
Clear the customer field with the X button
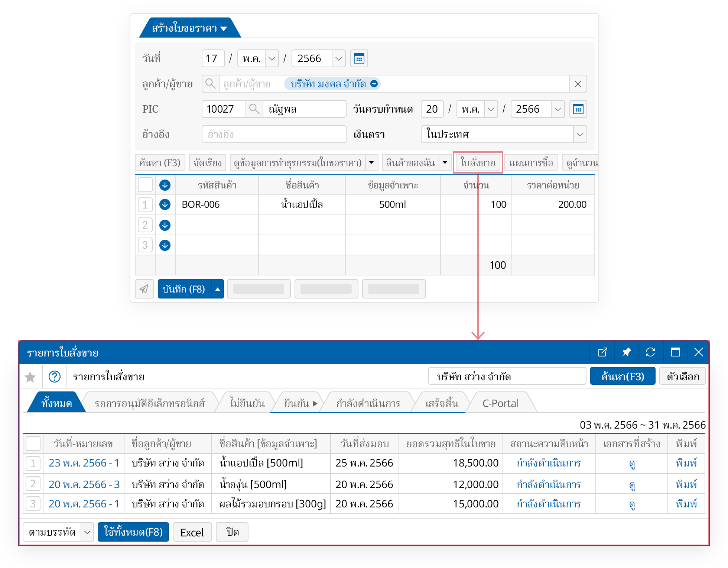pyautogui.click(x=578, y=84)
